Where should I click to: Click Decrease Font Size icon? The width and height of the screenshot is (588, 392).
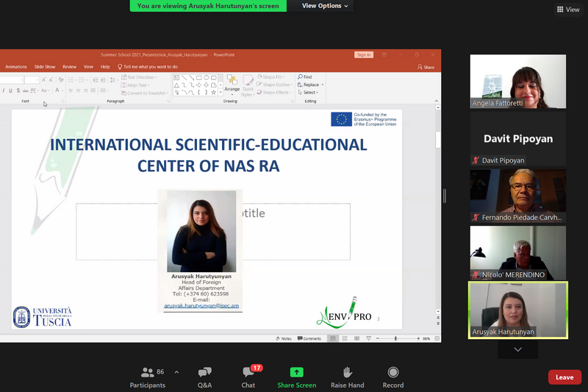coord(51,79)
